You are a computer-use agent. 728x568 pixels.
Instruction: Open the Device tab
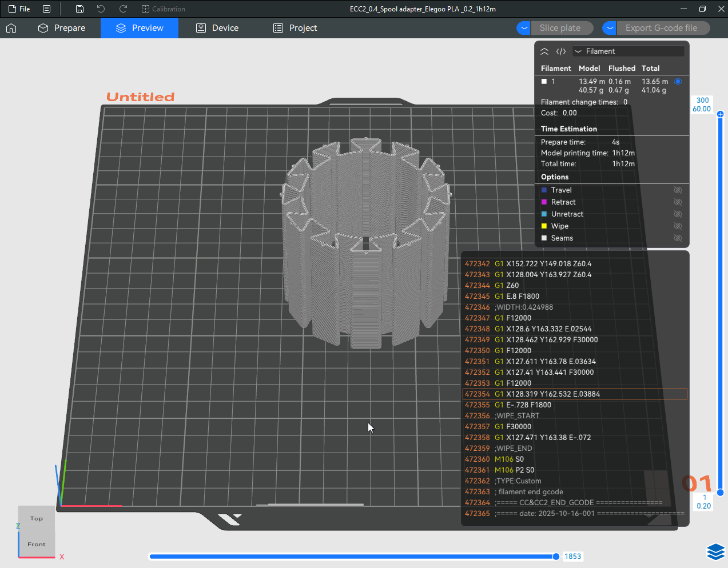[x=217, y=28]
